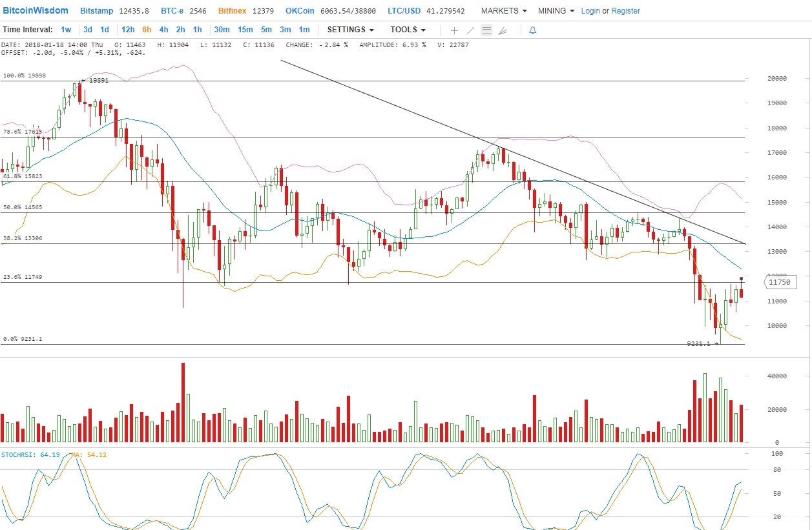Switch time interval to 30m
The width and height of the screenshot is (812, 530).
(x=222, y=30)
